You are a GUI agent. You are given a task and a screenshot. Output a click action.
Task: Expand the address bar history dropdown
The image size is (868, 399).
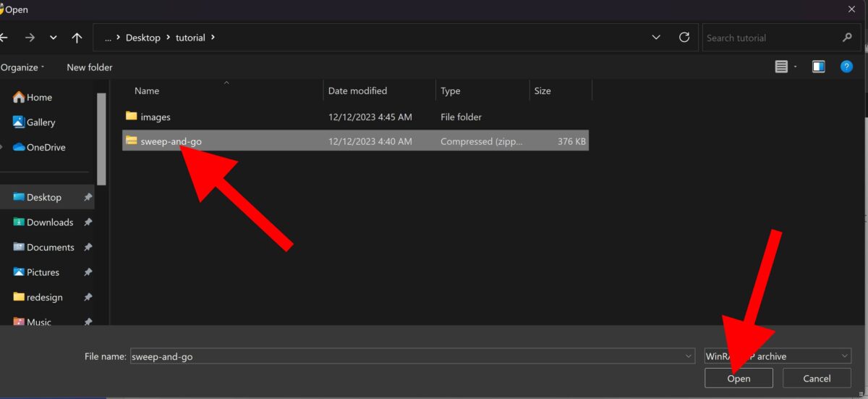point(656,38)
